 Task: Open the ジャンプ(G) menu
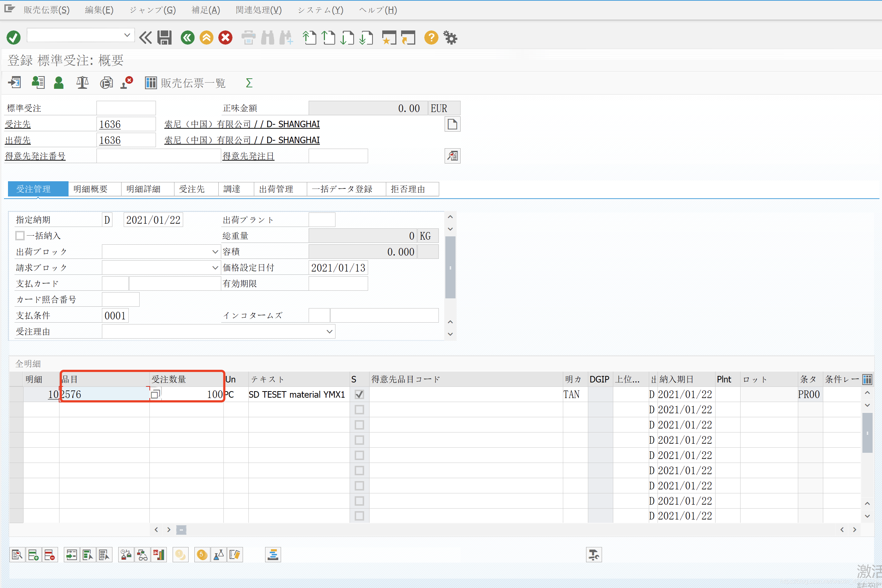pyautogui.click(x=152, y=10)
